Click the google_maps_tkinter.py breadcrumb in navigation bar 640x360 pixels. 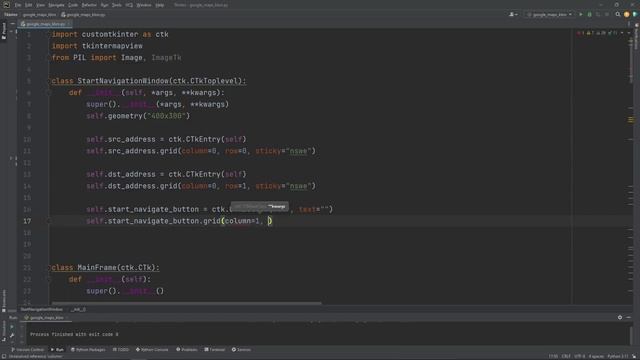tap(83, 15)
